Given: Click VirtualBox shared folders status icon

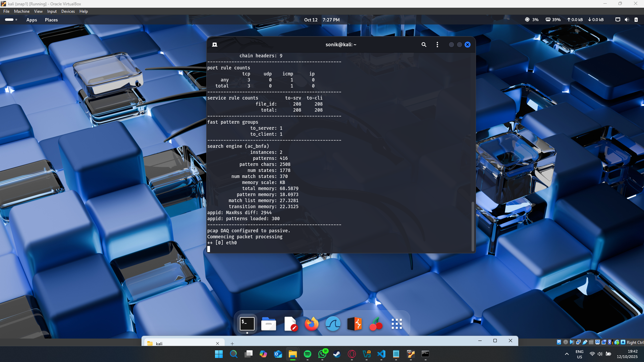Looking at the screenshot, I should click(x=591, y=342).
